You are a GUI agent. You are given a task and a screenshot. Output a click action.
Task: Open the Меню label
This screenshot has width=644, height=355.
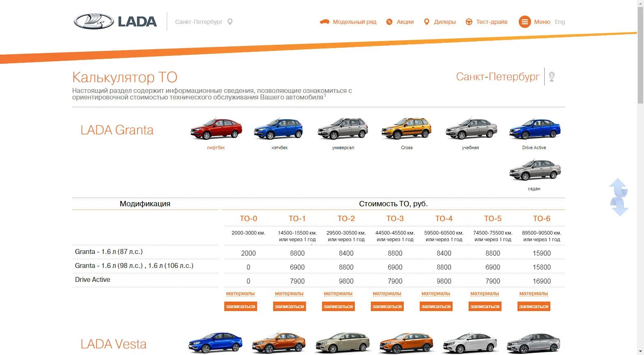coord(542,22)
